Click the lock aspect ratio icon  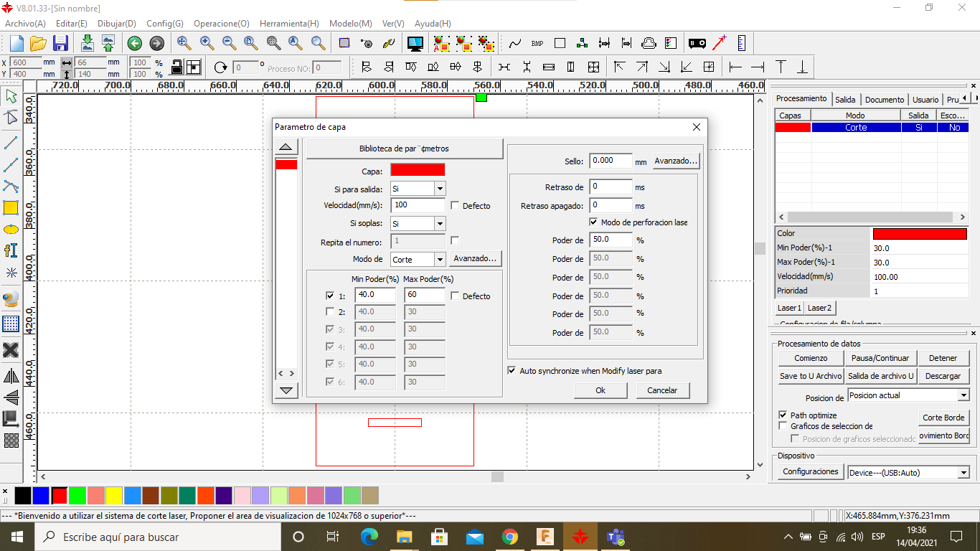pos(176,67)
